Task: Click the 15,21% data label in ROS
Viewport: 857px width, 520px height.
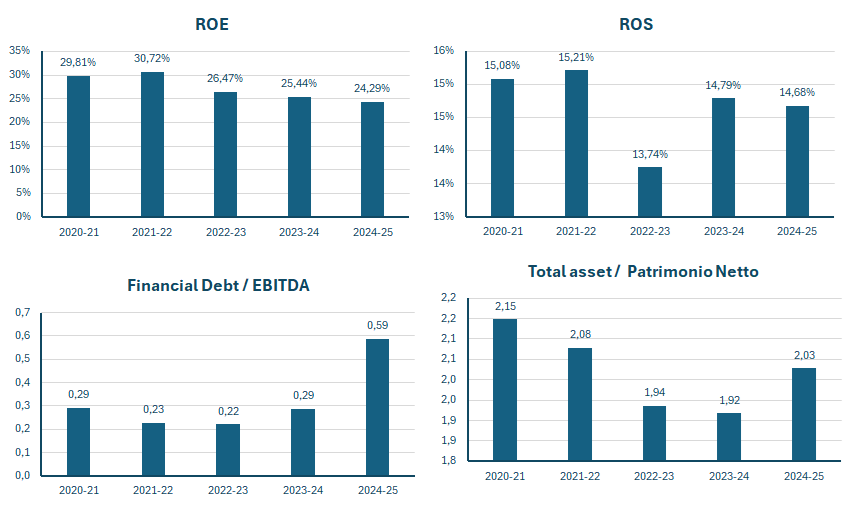Action: click(576, 57)
